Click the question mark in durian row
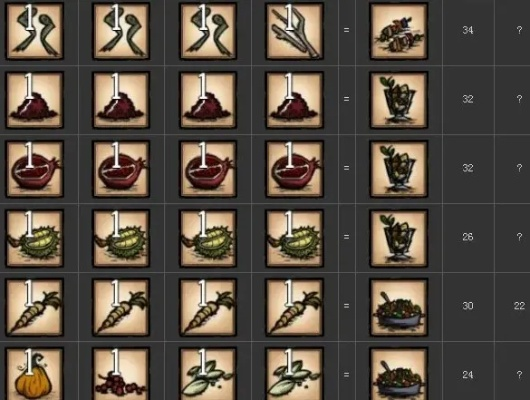The height and width of the screenshot is (400, 530). 519,237
